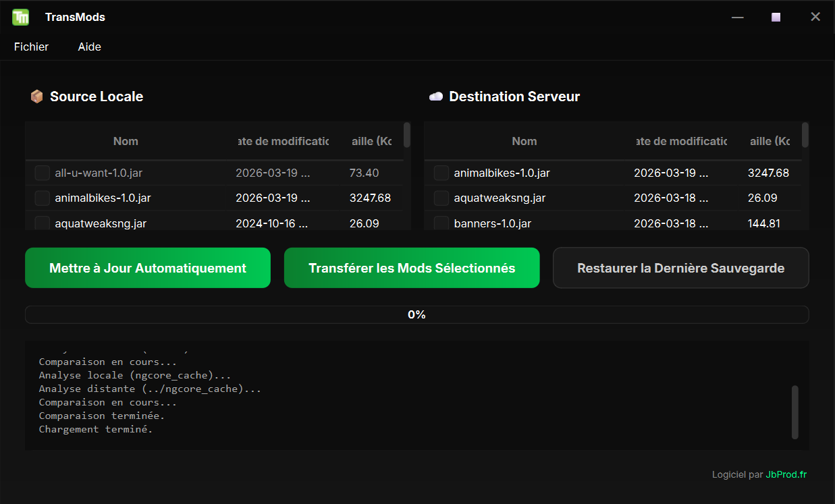This screenshot has height=504, width=835.
Task: Click the Destination Serveur heading
Action: click(514, 96)
